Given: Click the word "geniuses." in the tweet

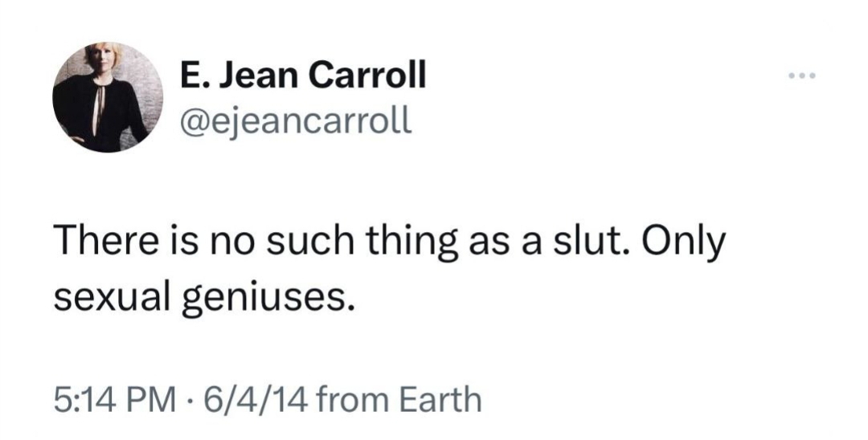Looking at the screenshot, I should click(268, 299).
